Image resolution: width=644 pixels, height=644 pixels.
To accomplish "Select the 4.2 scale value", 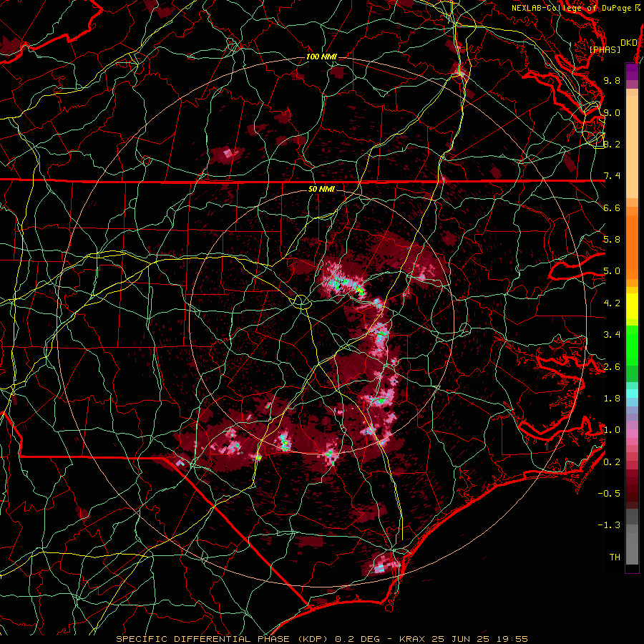I will coord(612,303).
